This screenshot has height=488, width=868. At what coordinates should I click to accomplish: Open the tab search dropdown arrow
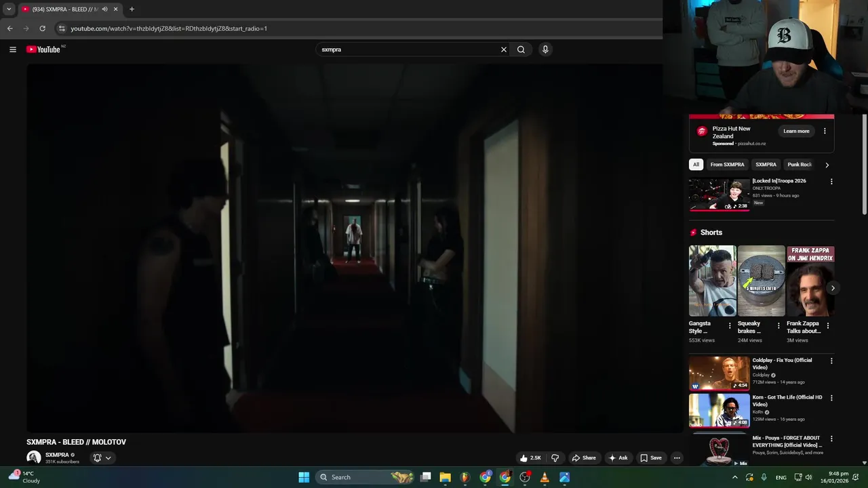(x=9, y=9)
